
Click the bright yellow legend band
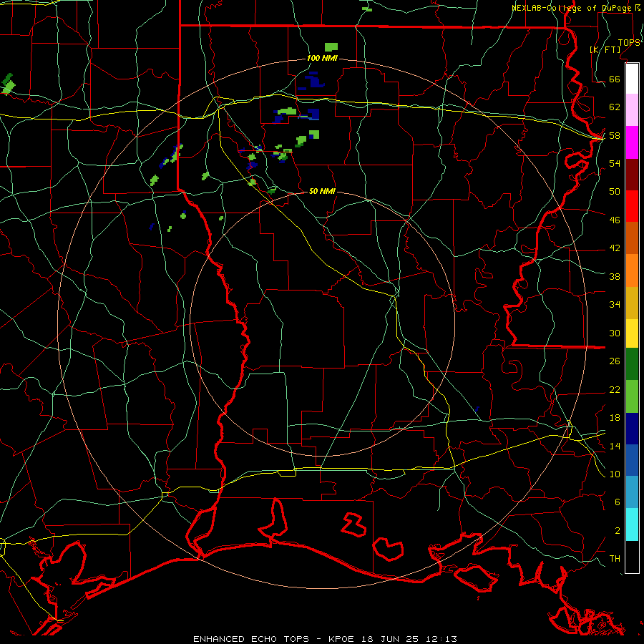point(632,333)
